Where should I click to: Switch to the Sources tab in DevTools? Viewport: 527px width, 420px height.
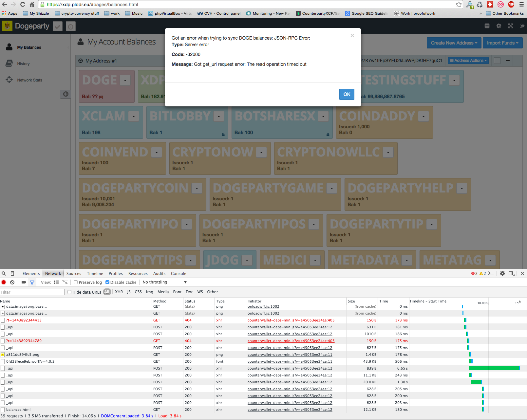pyautogui.click(x=74, y=274)
